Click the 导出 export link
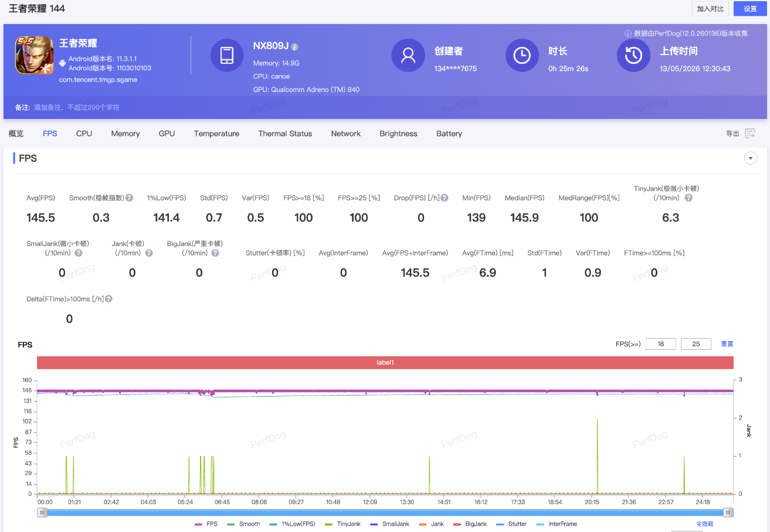Viewport: 770px width, 532px height. tap(732, 134)
